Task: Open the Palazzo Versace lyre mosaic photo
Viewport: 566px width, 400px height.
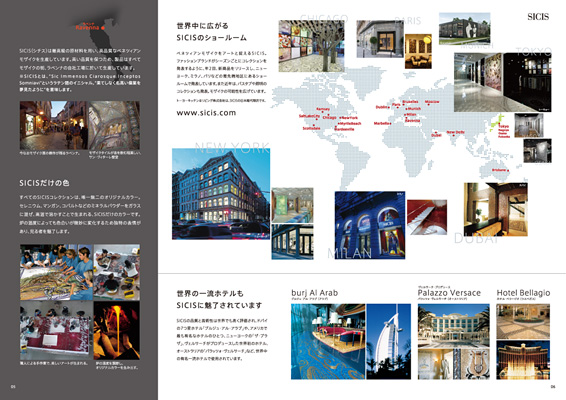Action: tap(472, 364)
